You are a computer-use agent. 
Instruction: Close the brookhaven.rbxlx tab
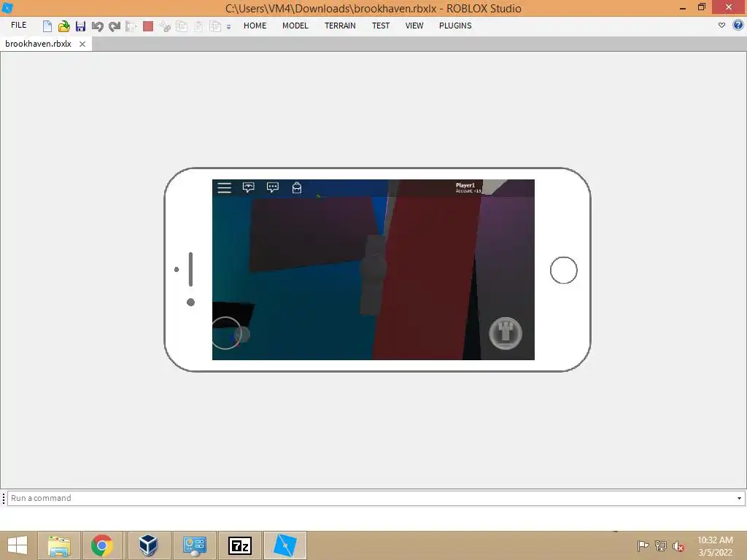[x=82, y=44]
